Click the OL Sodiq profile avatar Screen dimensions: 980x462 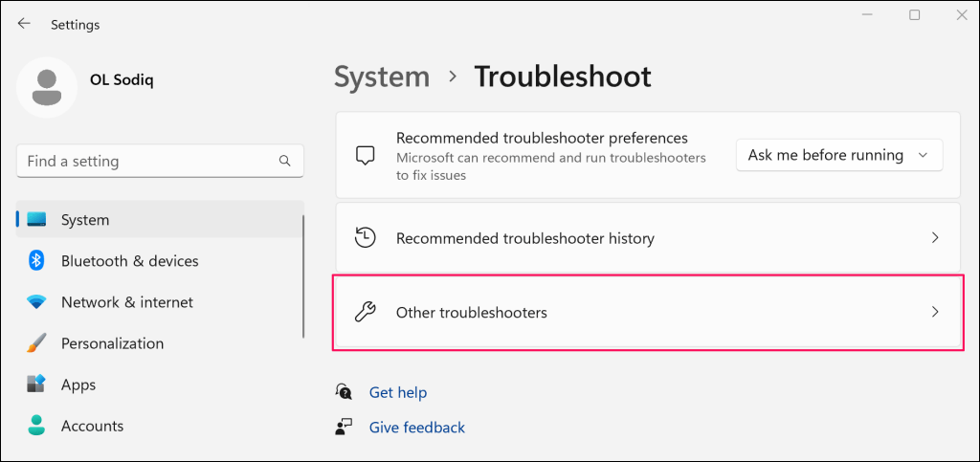point(45,85)
